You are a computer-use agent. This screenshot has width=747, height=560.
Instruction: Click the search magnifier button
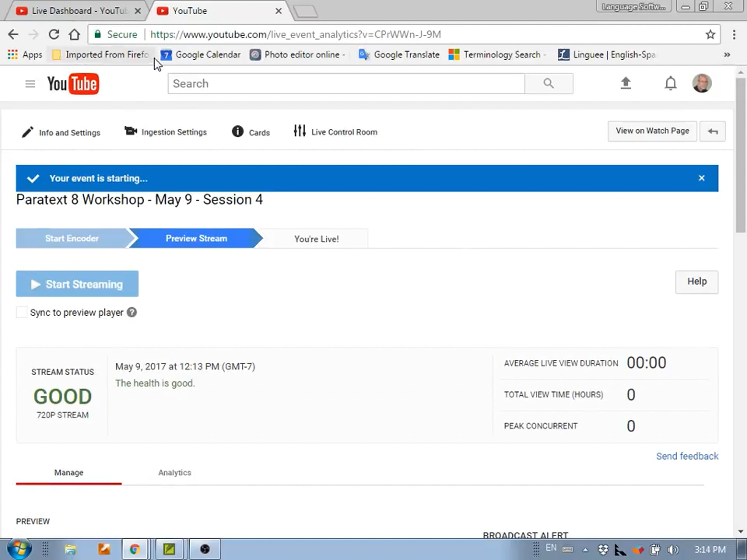[548, 83]
